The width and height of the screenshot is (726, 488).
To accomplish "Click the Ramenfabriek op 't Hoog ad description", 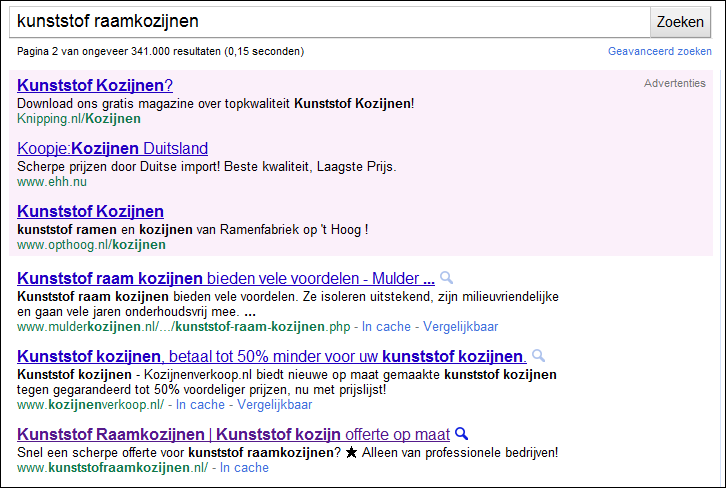I will click(193, 229).
